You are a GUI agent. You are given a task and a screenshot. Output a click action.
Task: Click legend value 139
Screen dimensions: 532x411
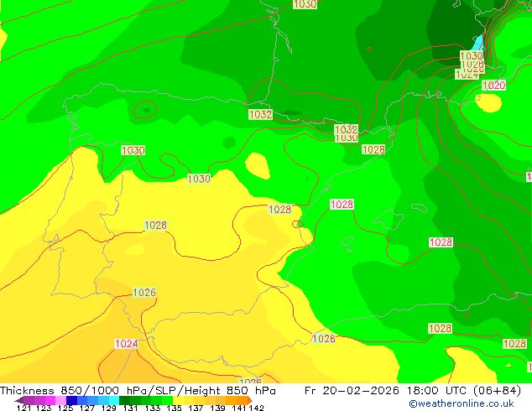coord(217,408)
